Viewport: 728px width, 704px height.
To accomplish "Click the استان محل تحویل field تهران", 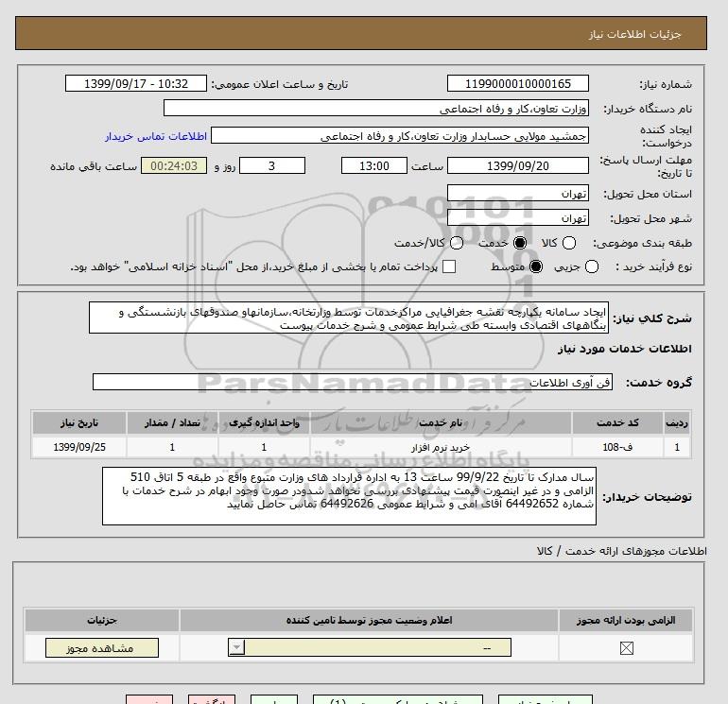I will point(518,193).
